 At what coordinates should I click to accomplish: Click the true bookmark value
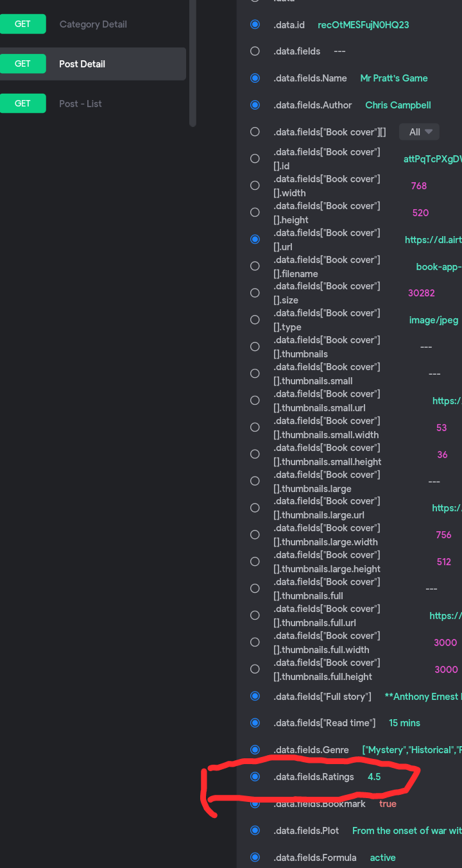pos(388,804)
